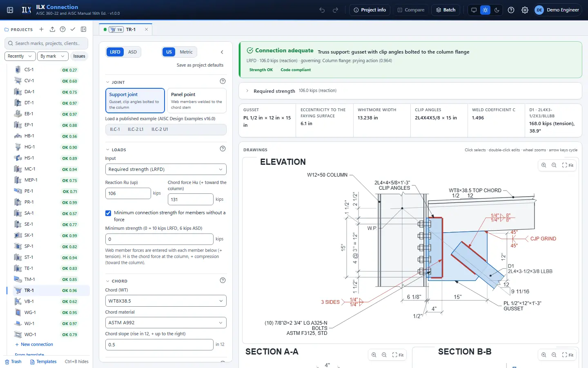Collapse the input panel chevron
Screen dimensions: 588x368
click(222, 52)
